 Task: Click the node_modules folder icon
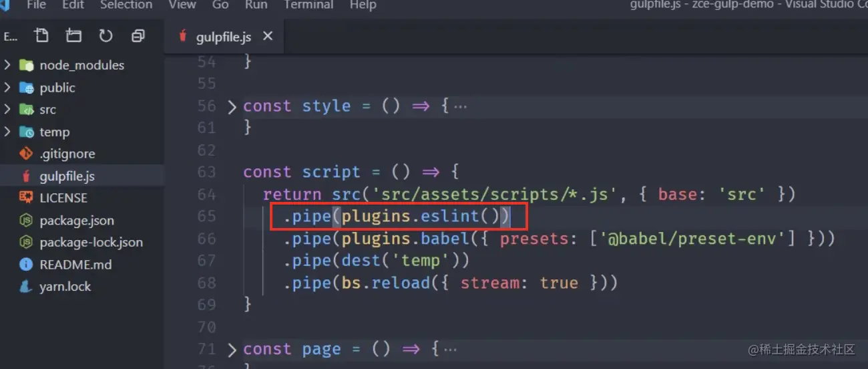click(27, 65)
